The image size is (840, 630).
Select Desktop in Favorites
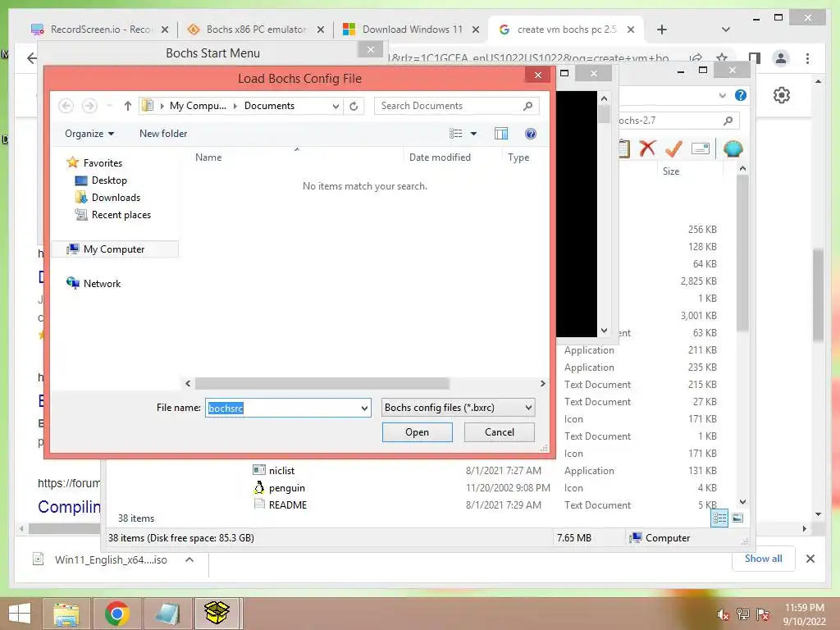pyautogui.click(x=109, y=180)
